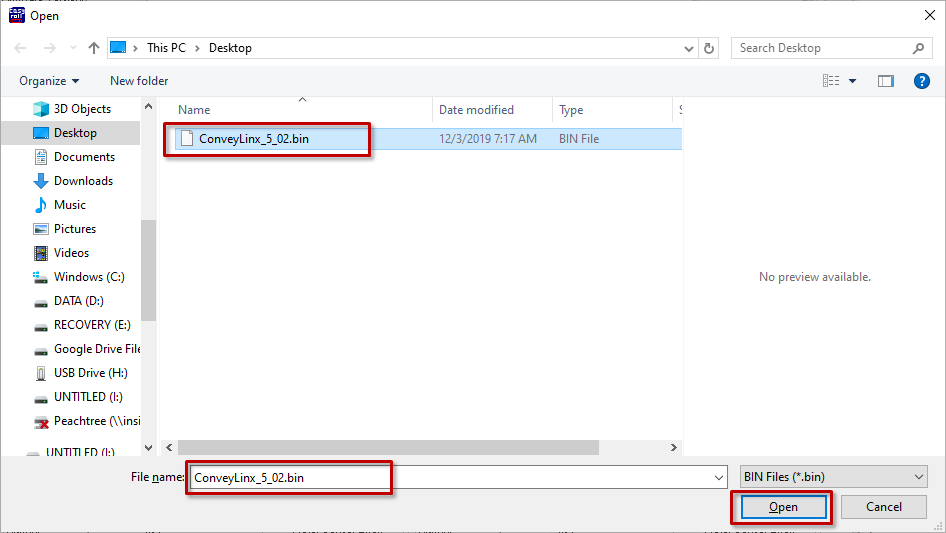This screenshot has height=533, width=946.
Task: Click the ConveyLinx_5_02.bin file icon
Action: (x=187, y=139)
